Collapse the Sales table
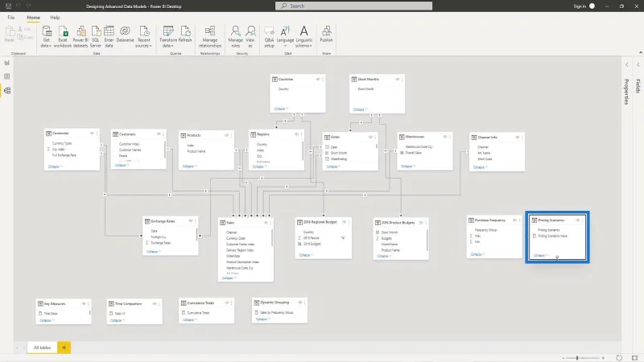644x362 pixels. pos(229,278)
